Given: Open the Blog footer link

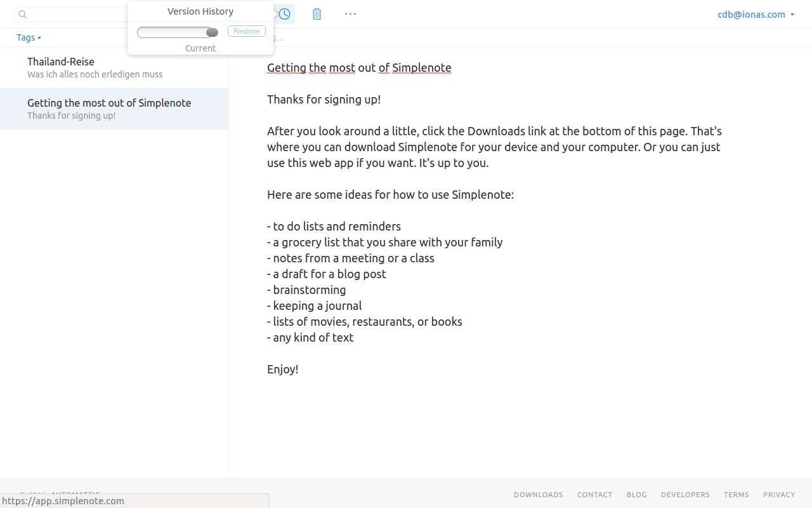Looking at the screenshot, I should pos(636,495).
